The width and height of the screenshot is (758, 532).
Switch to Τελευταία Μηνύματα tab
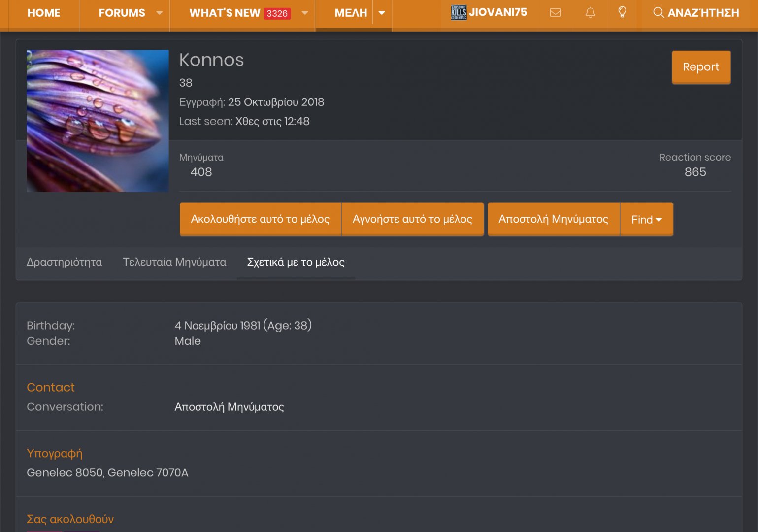174,262
